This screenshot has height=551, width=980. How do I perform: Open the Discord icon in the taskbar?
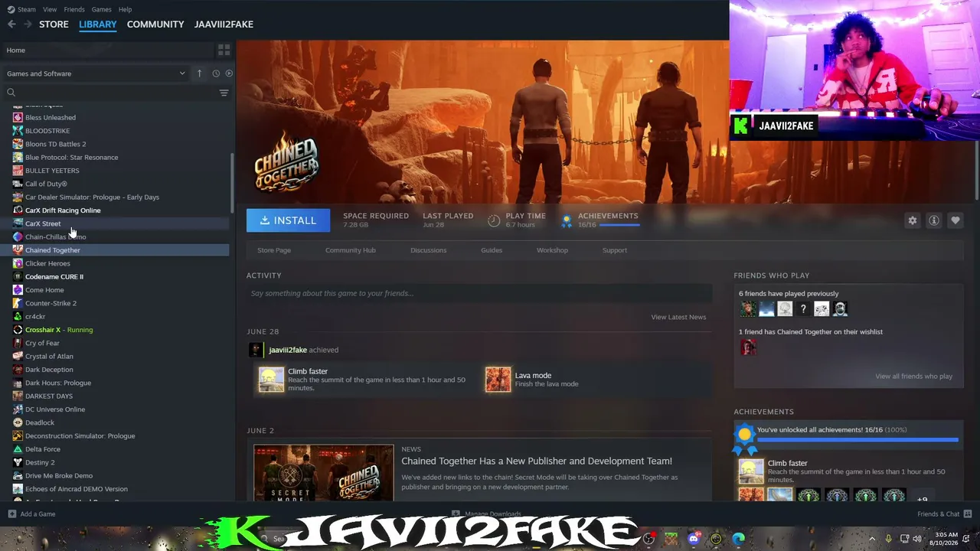[x=694, y=539]
